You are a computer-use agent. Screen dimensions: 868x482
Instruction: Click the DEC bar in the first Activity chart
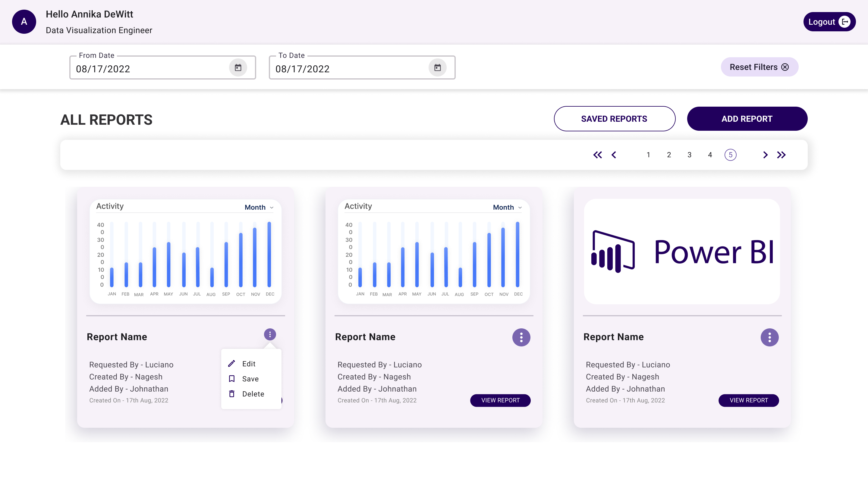point(269,254)
